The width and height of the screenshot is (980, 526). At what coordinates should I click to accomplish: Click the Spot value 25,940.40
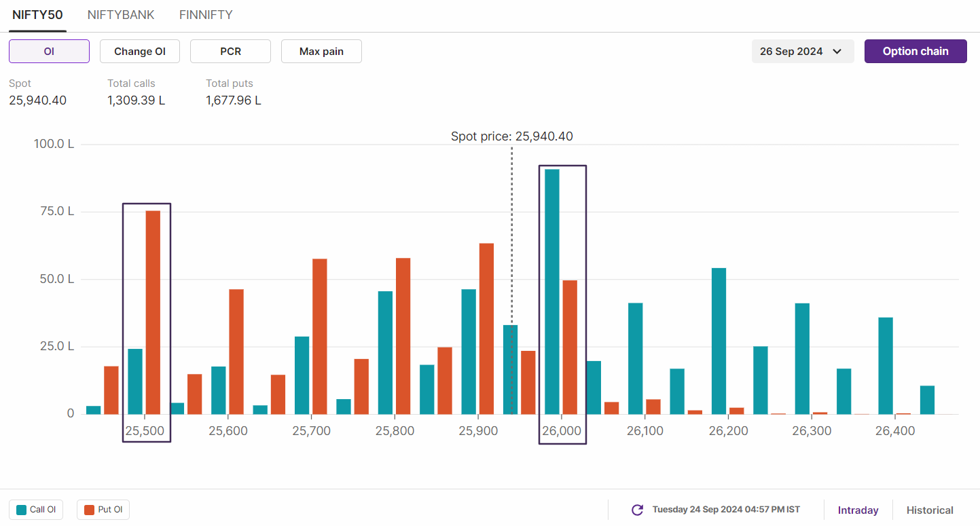[x=37, y=100]
